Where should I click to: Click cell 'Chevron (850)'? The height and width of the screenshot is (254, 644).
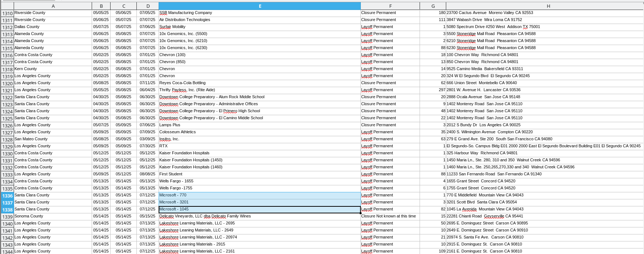pos(260,62)
